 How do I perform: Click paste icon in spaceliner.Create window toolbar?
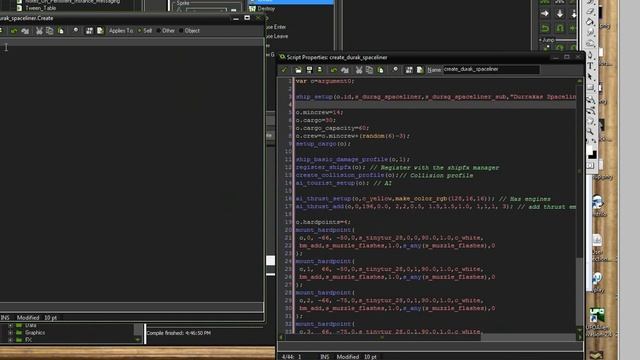coord(61,31)
